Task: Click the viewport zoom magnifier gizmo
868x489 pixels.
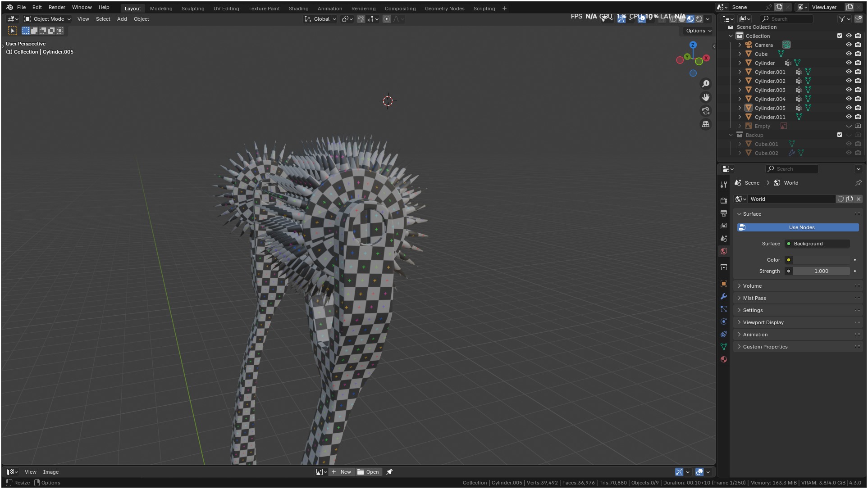Action: tap(706, 84)
